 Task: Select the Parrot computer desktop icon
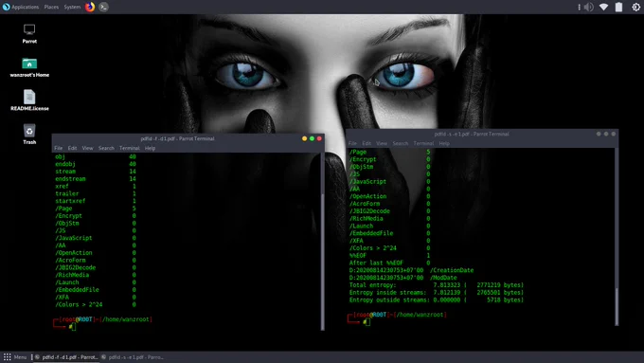tap(29, 34)
